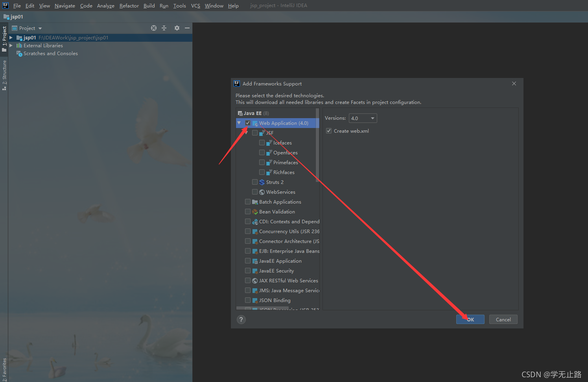Image resolution: width=588 pixels, height=382 pixels.
Task: Expand the External Libraries node
Action: 11,46
